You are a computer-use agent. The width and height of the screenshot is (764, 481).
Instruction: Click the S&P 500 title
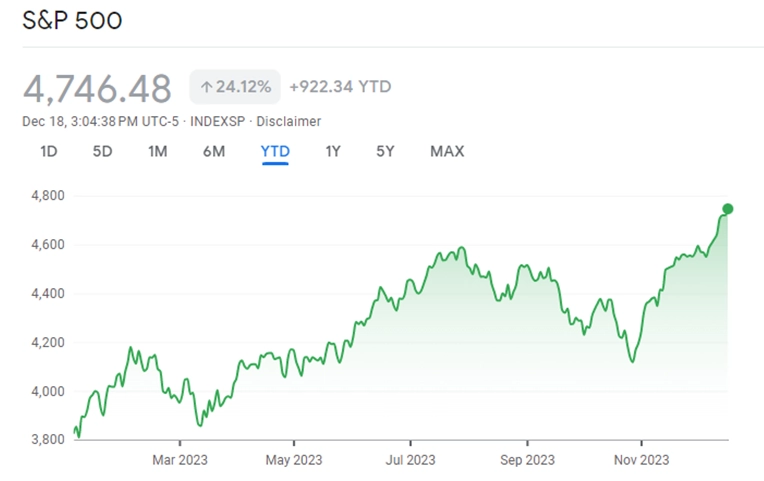pos(72,20)
